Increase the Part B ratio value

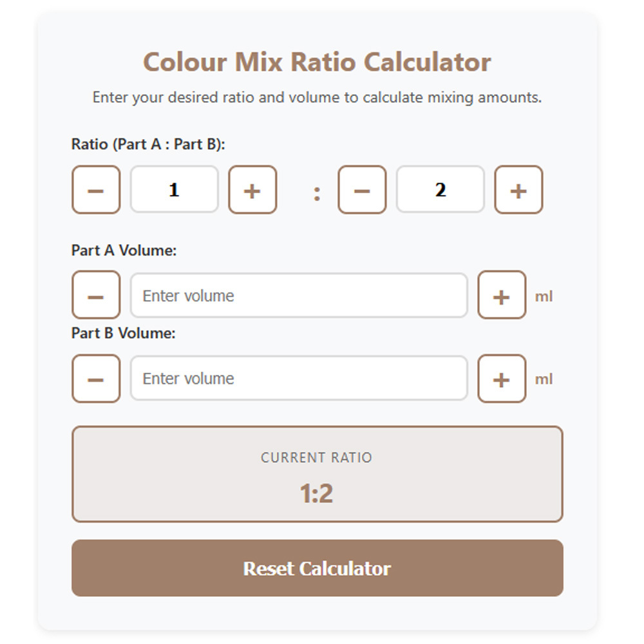518,190
